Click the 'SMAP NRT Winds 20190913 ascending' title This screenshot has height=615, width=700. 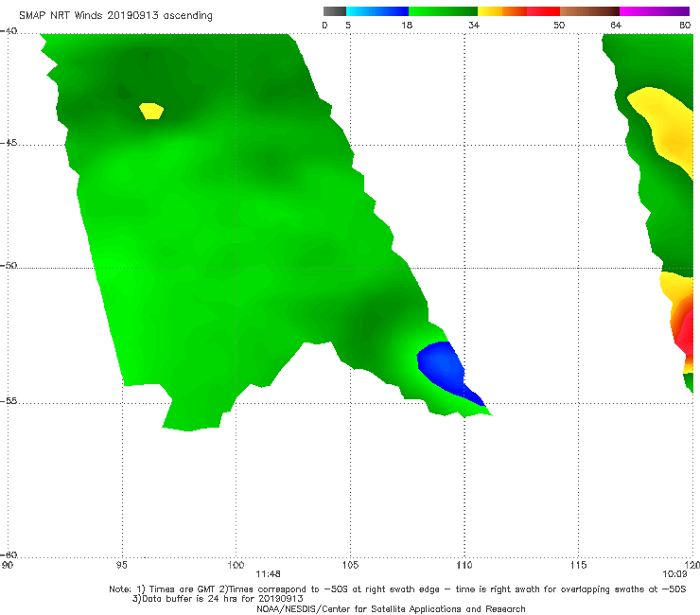pos(115,15)
